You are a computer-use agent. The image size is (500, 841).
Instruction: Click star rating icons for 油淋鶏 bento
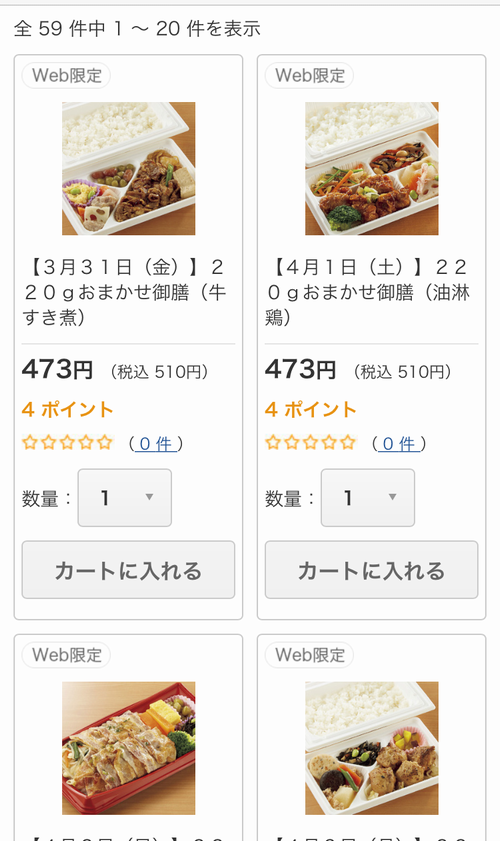click(311, 442)
